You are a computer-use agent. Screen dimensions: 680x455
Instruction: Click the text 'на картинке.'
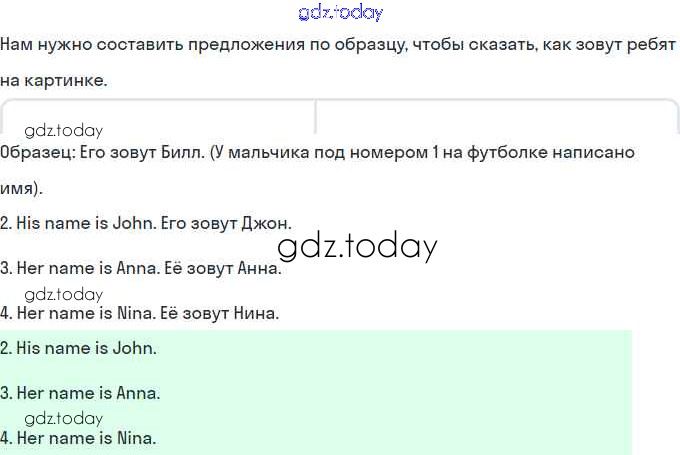pos(53,80)
